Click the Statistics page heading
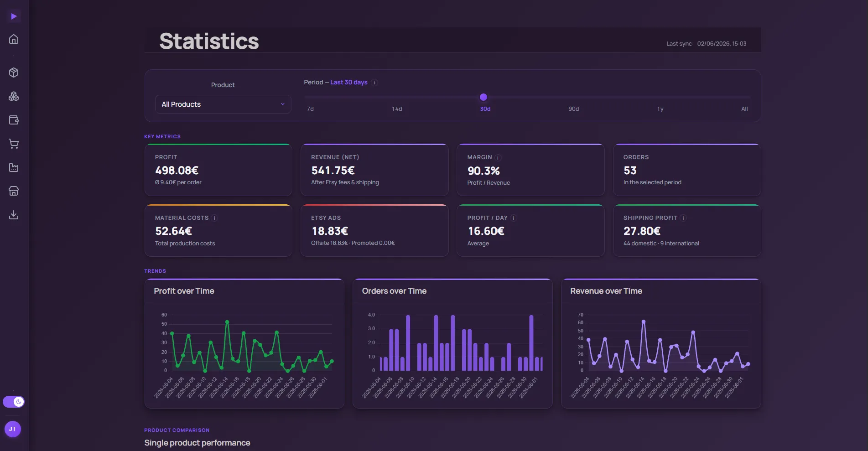The width and height of the screenshot is (868, 451). [x=209, y=41]
